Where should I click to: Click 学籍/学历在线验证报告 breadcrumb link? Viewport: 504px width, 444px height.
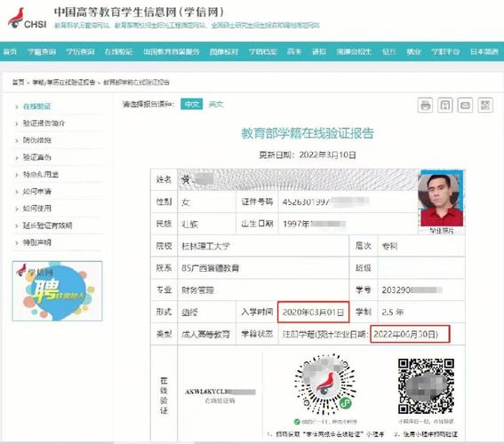(x=64, y=83)
